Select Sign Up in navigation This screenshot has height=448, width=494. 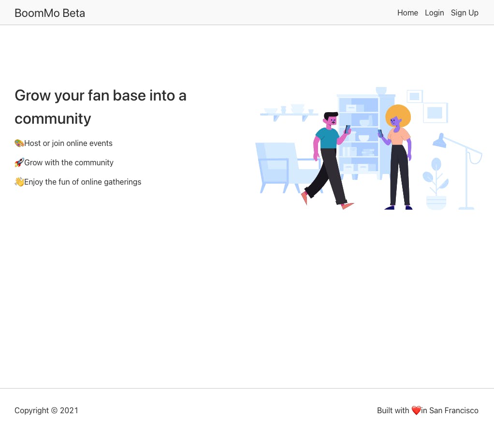(465, 13)
